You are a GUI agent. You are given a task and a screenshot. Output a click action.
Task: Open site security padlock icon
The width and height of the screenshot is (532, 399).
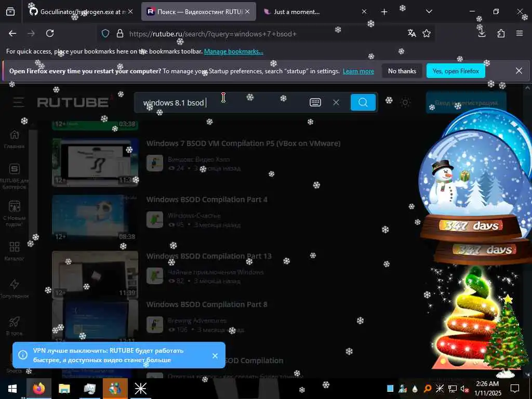120,34
